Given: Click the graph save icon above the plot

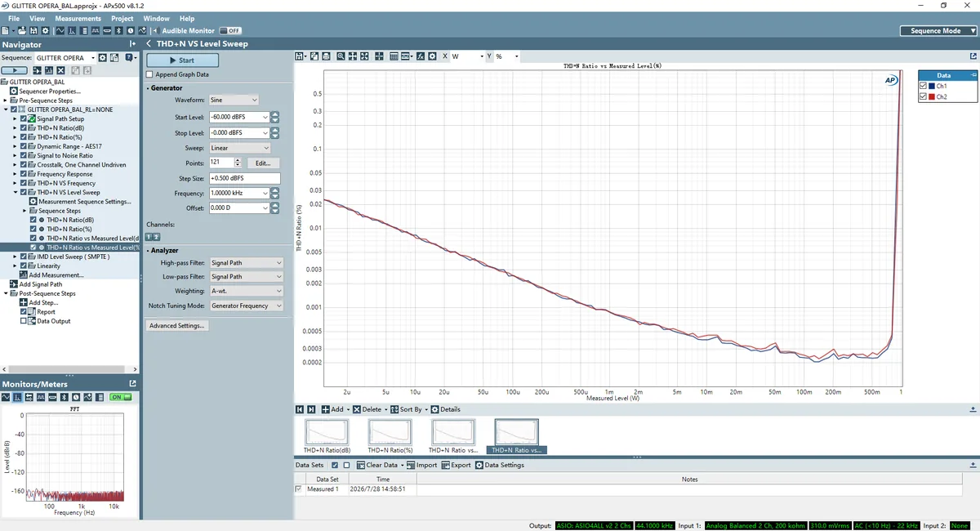Looking at the screenshot, I should point(299,56).
